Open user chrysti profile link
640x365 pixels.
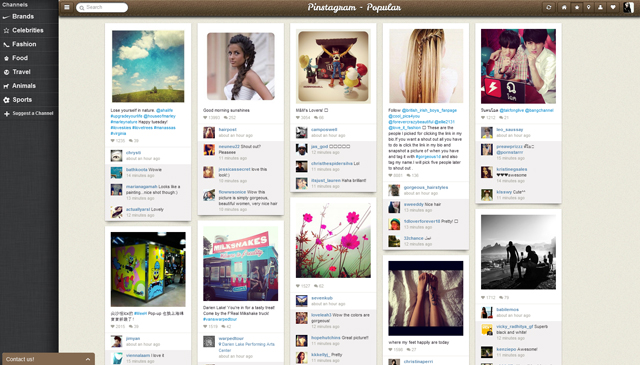(133, 153)
